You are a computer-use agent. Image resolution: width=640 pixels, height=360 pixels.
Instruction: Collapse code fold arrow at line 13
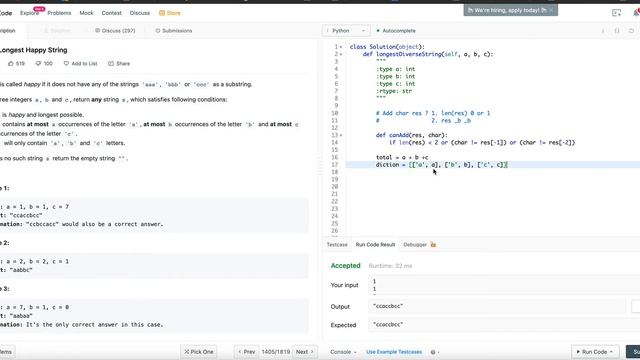341,135
